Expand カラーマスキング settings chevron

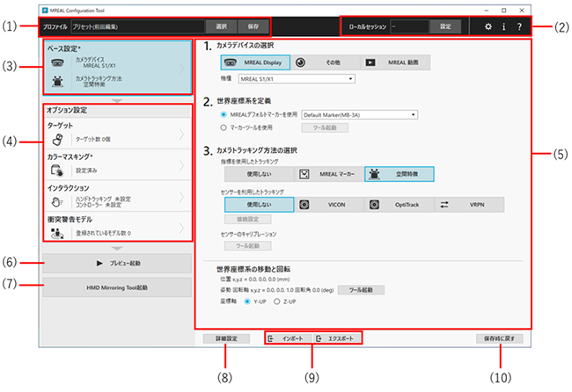(181, 166)
